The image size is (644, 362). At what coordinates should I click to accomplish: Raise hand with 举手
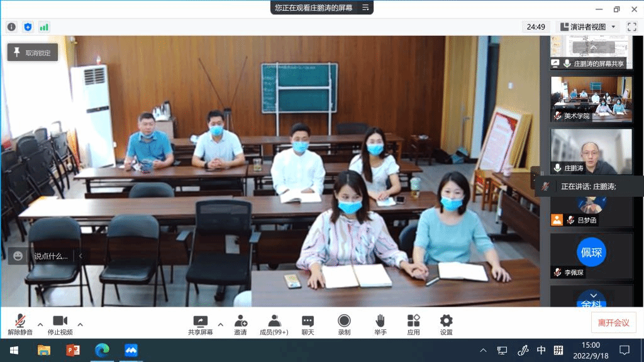pyautogui.click(x=380, y=324)
